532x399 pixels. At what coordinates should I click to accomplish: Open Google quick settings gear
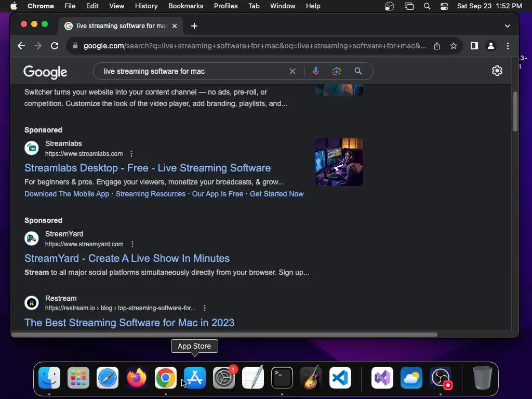point(497,71)
